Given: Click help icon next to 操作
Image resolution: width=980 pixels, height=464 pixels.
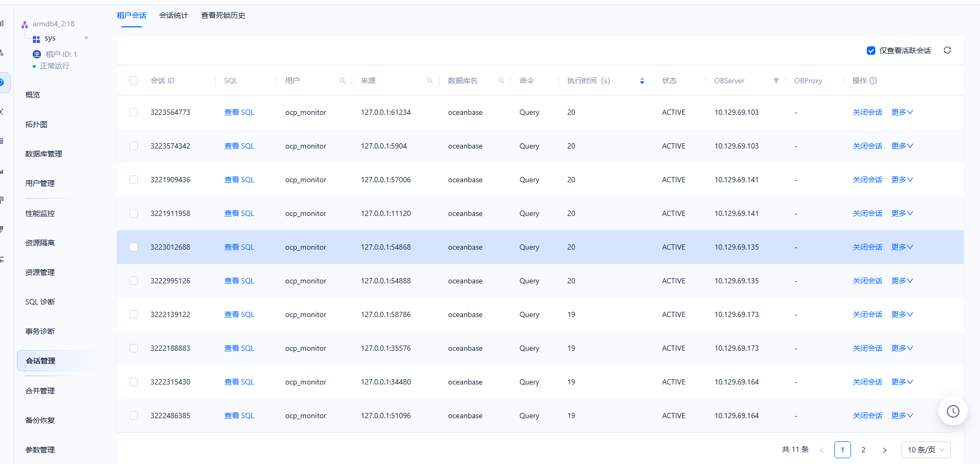Looking at the screenshot, I should pyautogui.click(x=873, y=81).
